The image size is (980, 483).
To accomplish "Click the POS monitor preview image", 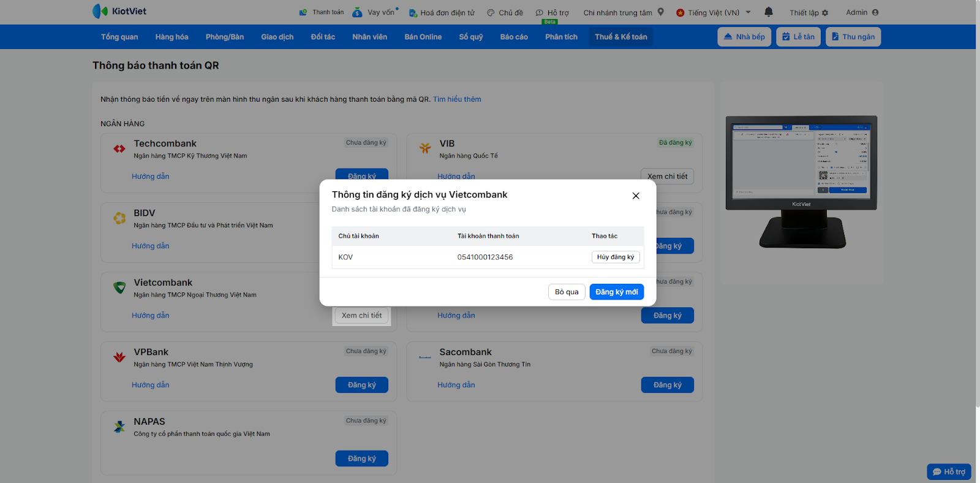I will (802, 181).
